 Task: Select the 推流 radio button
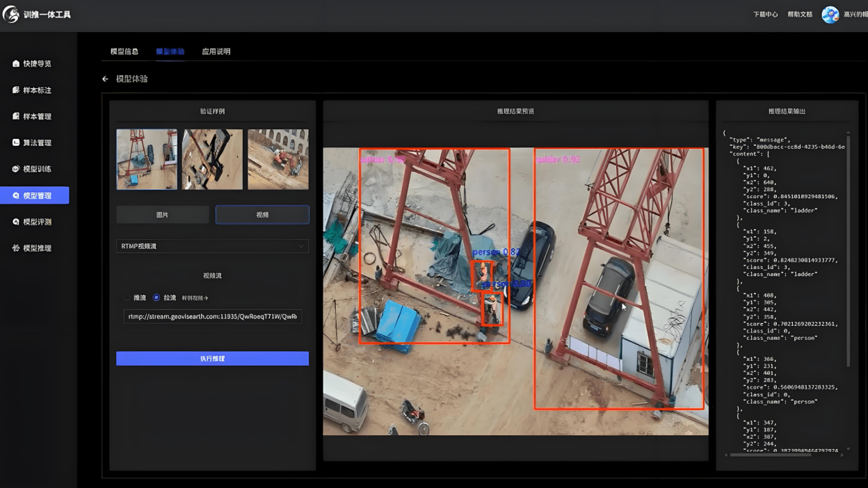(x=127, y=298)
